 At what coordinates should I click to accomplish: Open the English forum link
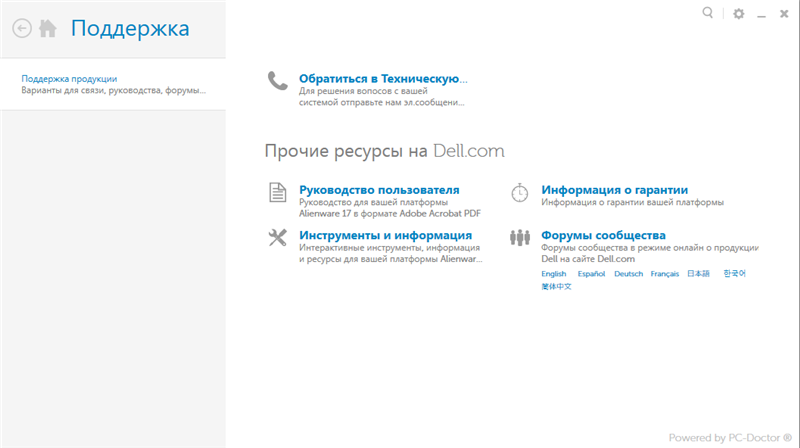pos(554,274)
